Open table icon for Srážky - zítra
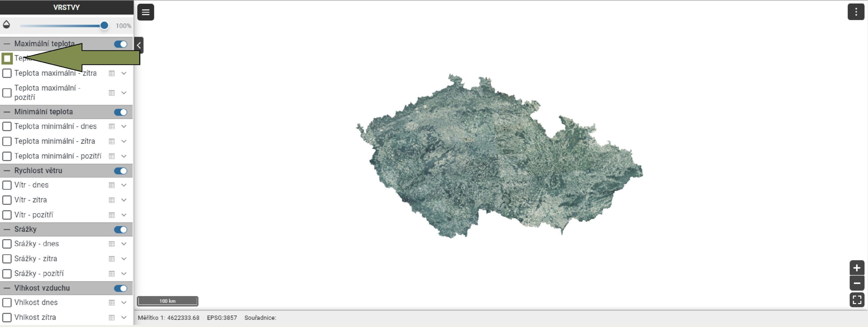The image size is (868, 327). tap(112, 259)
